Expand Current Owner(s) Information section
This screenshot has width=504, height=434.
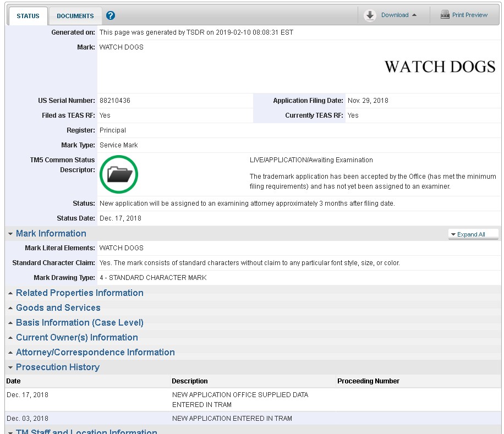pyautogui.click(x=76, y=338)
